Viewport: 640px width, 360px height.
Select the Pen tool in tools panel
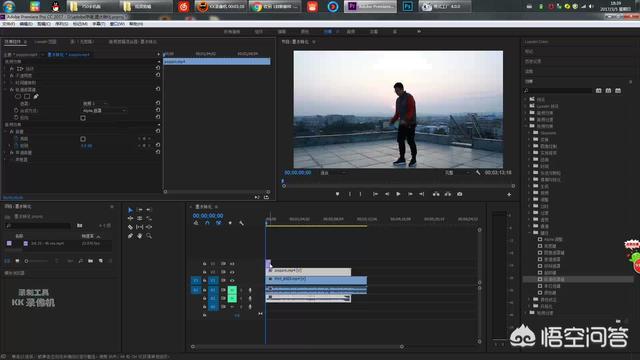click(x=131, y=236)
